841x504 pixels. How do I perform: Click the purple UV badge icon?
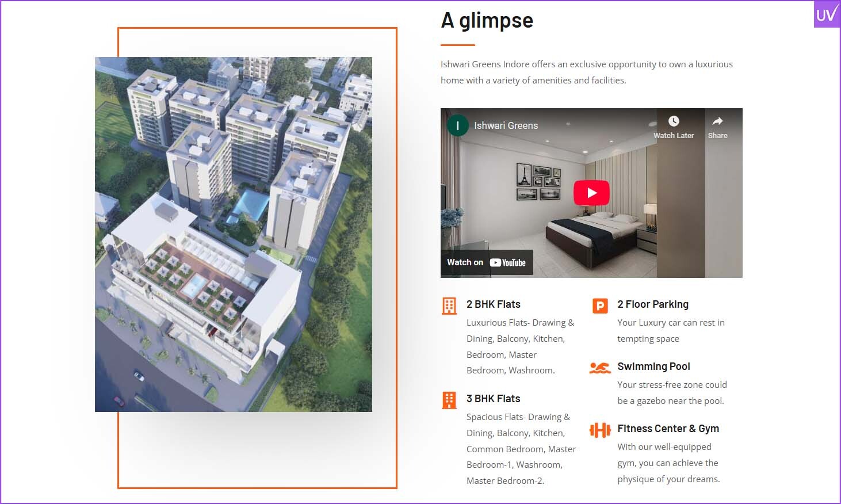(x=827, y=14)
